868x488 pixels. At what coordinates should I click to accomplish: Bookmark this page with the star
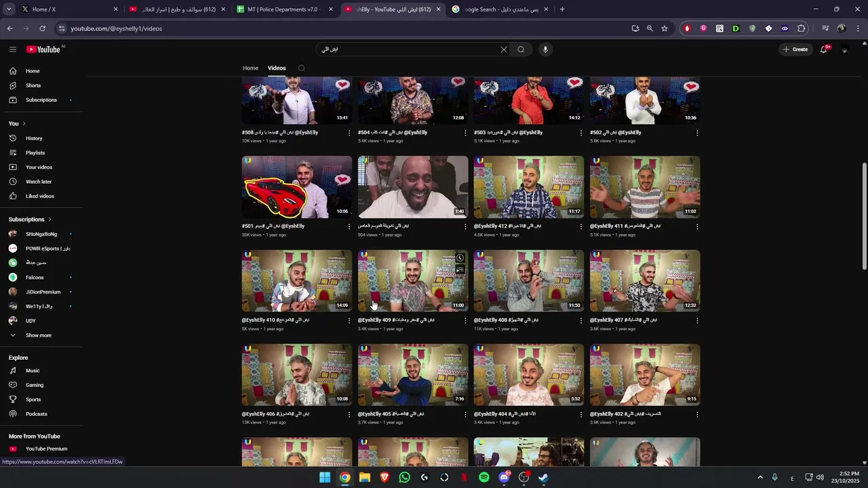665,28
